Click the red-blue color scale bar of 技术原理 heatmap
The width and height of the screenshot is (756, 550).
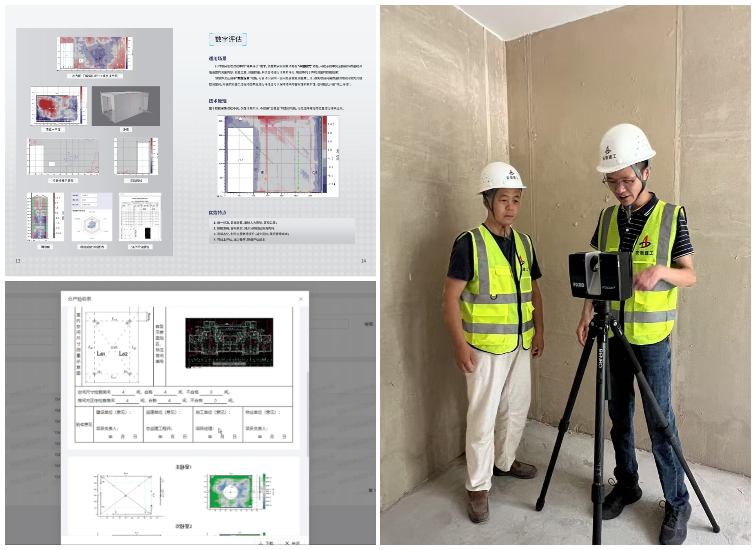point(324,154)
